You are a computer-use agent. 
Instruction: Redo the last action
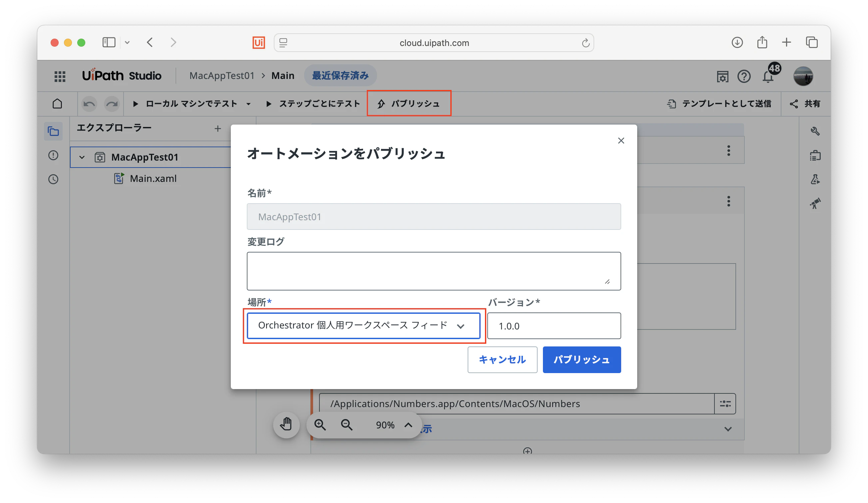pos(112,104)
